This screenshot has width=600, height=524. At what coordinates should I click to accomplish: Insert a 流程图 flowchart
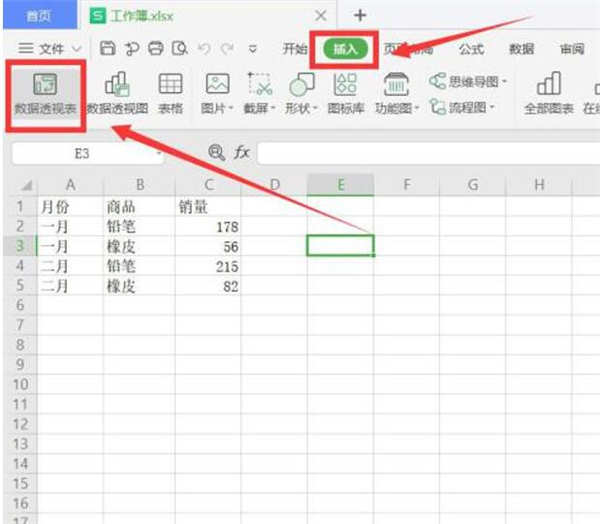[x=462, y=107]
